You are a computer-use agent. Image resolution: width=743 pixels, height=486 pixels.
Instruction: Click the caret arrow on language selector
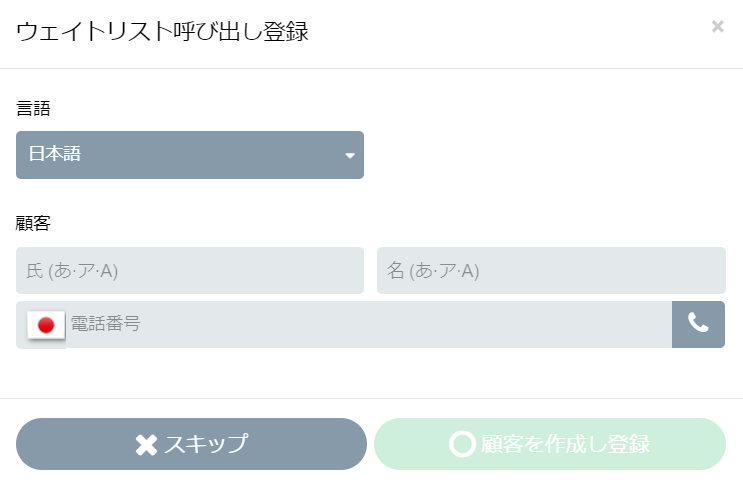pos(350,155)
